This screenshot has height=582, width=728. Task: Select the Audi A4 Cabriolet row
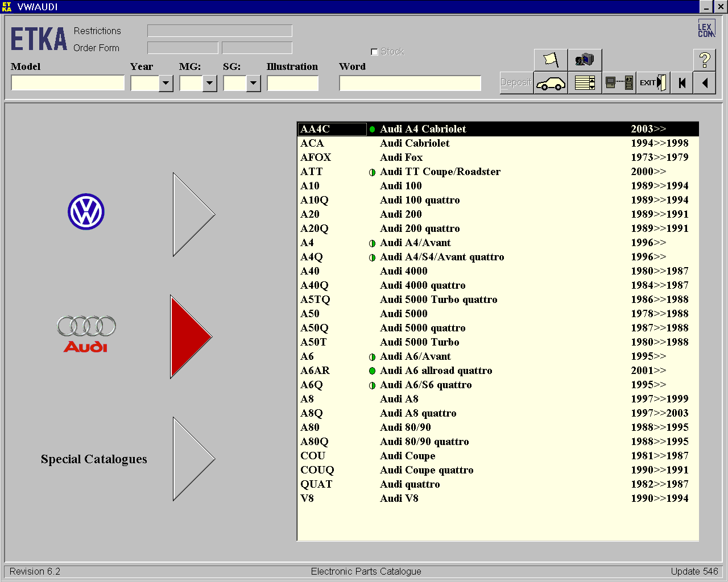tap(498, 129)
